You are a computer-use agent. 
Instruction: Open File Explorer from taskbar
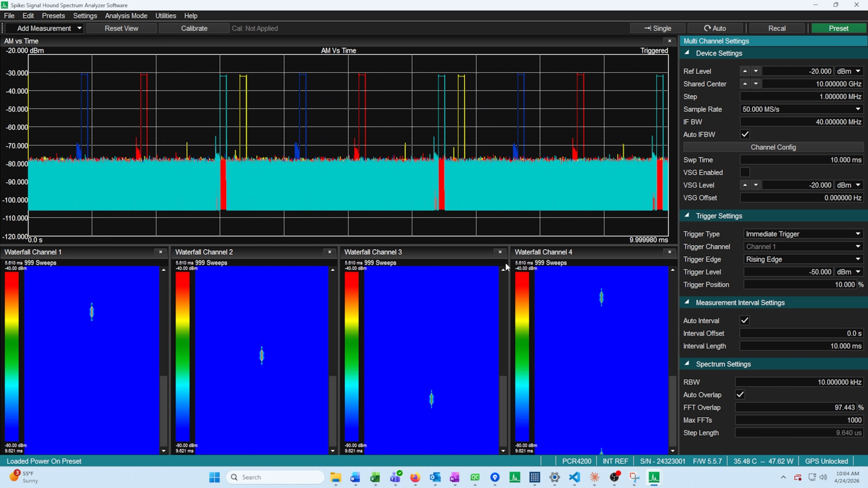[335, 477]
